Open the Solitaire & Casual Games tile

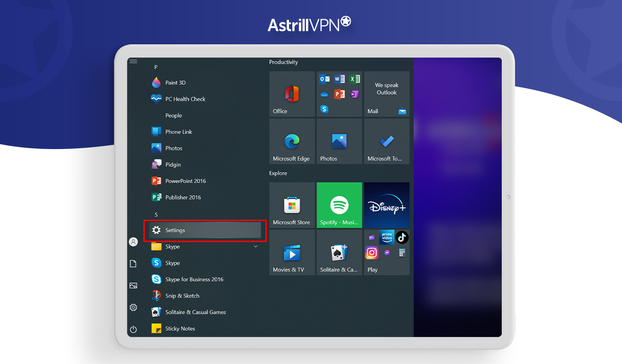[339, 252]
